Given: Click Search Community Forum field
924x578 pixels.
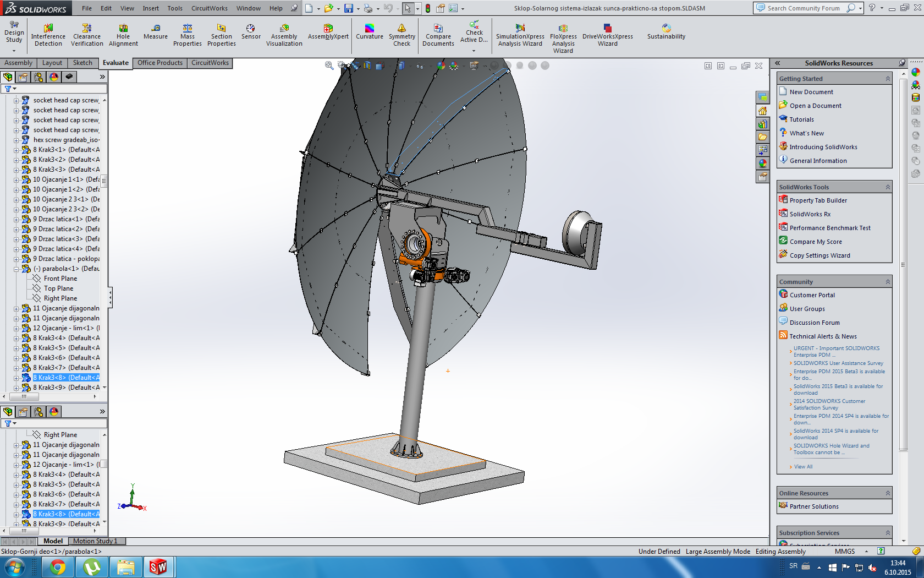Looking at the screenshot, I should pos(804,8).
